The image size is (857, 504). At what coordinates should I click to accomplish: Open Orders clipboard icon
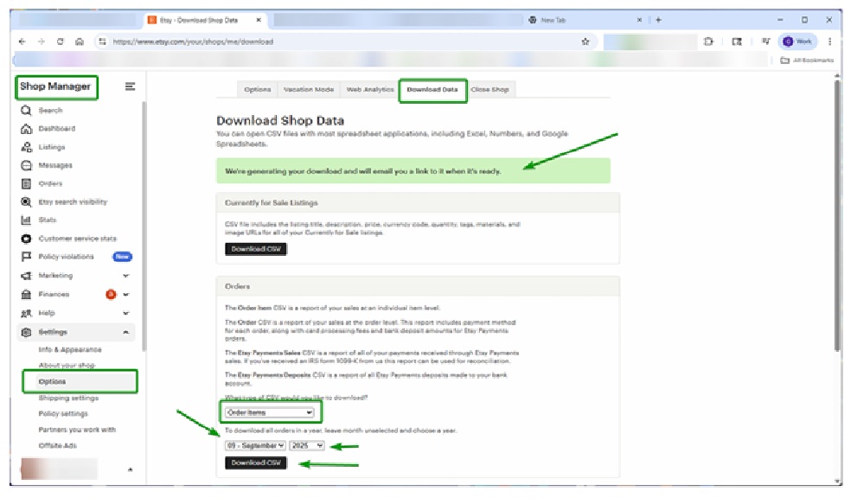point(26,183)
